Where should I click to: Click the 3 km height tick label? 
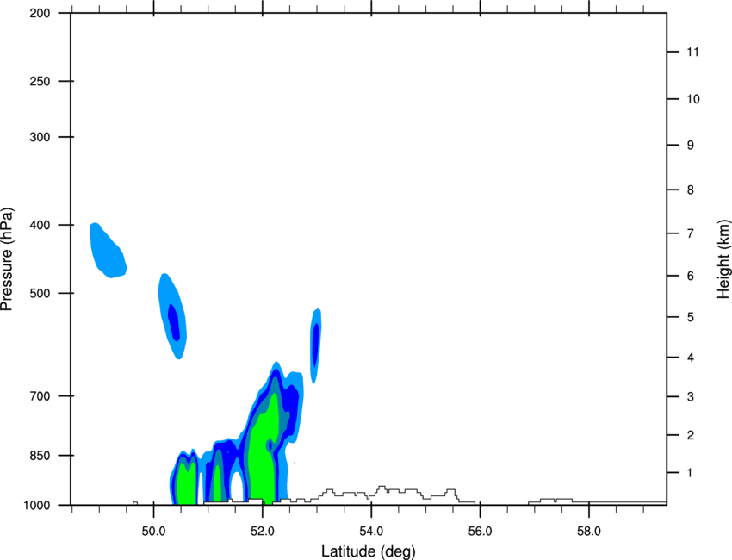click(691, 397)
